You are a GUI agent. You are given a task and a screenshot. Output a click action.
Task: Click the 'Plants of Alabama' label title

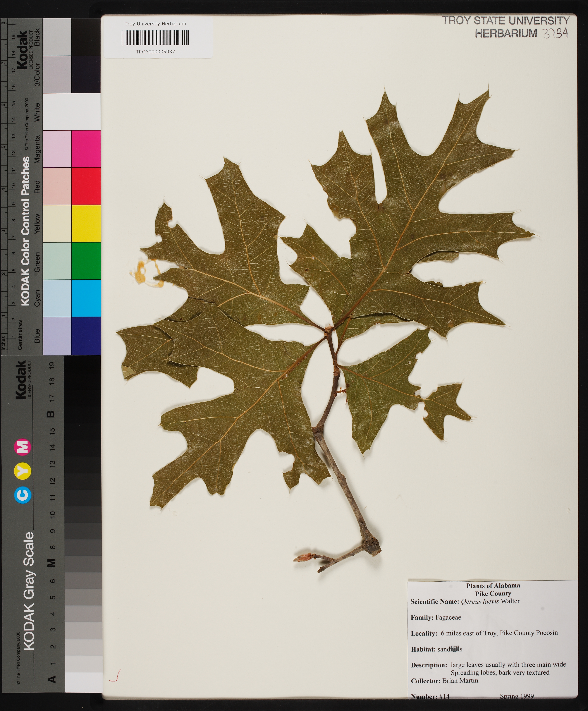coord(493,585)
